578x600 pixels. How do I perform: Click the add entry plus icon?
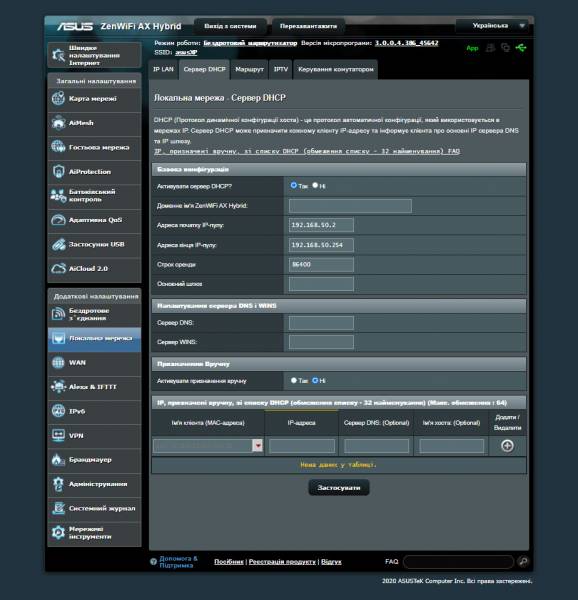click(507, 446)
